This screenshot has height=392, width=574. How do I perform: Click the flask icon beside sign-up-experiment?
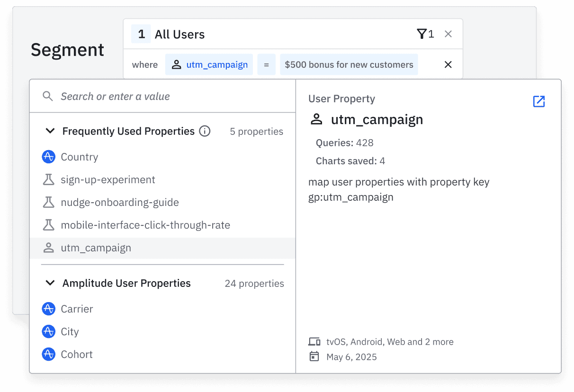click(49, 180)
